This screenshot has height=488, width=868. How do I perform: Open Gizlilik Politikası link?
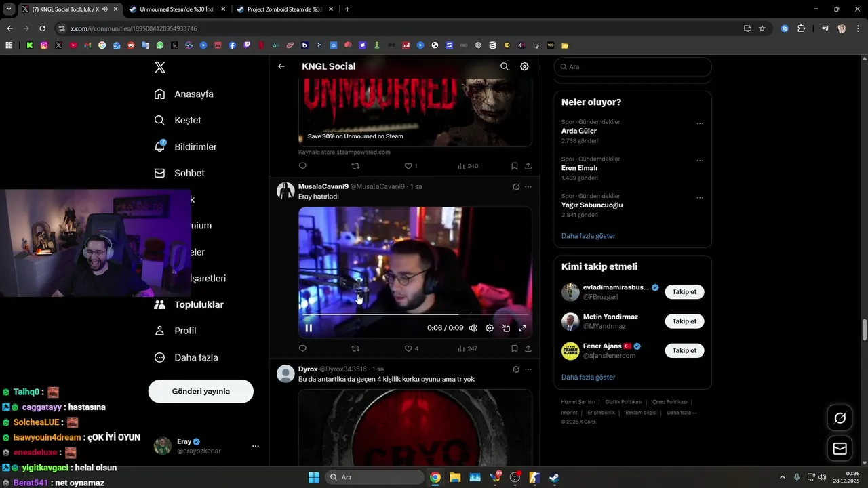click(624, 402)
